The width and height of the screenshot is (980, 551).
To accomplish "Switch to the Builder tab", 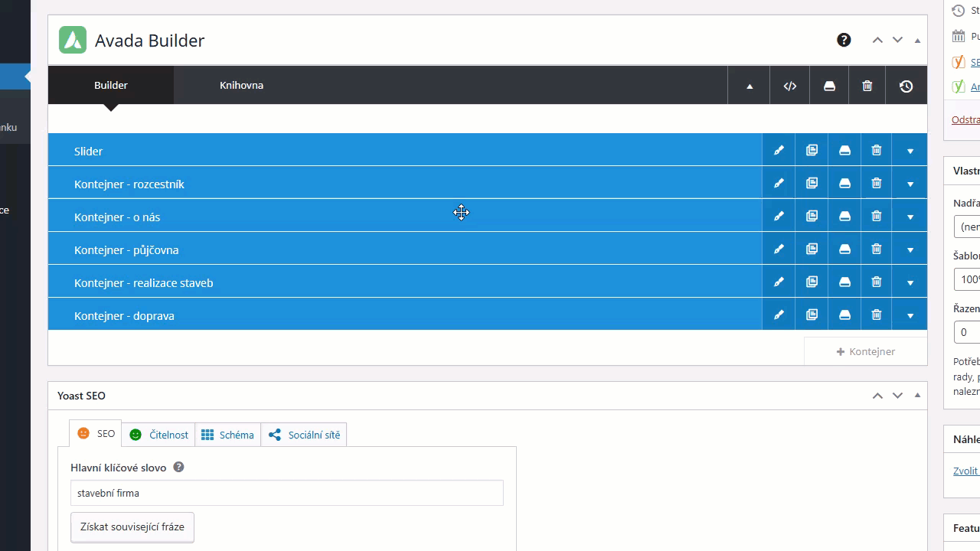I will click(x=111, y=85).
